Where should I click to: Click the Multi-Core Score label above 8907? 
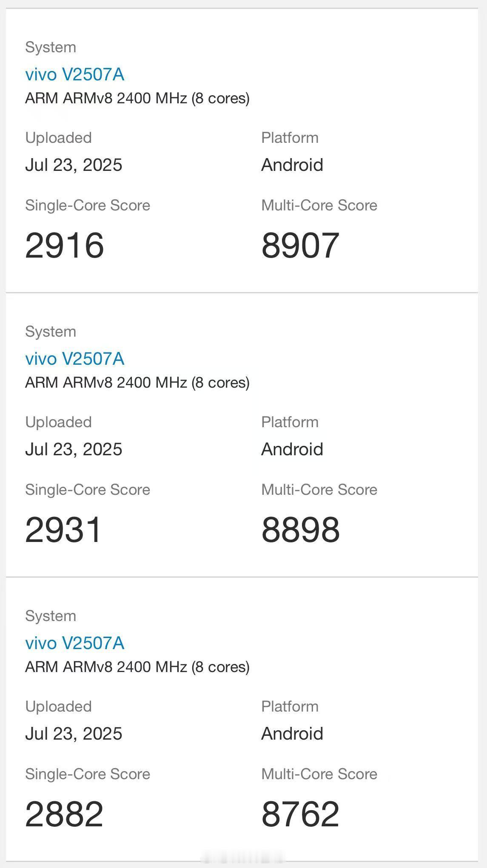point(319,205)
